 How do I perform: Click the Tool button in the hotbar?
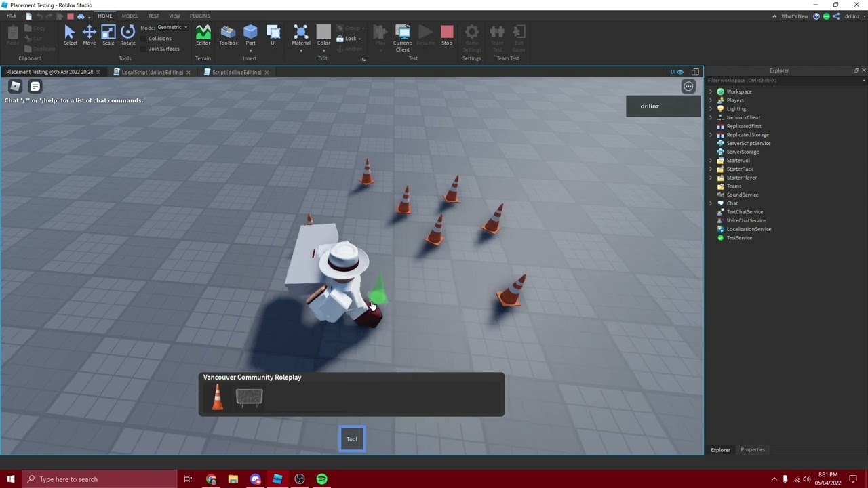point(352,439)
